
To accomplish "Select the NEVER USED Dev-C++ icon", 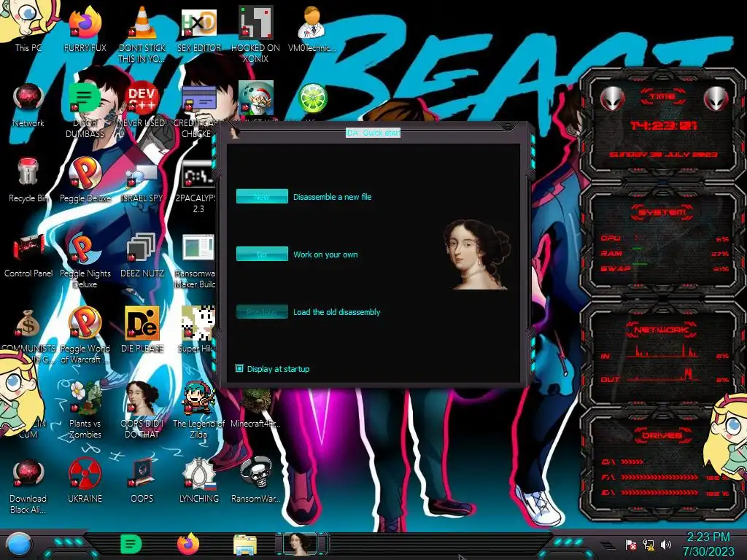I will coord(142,102).
